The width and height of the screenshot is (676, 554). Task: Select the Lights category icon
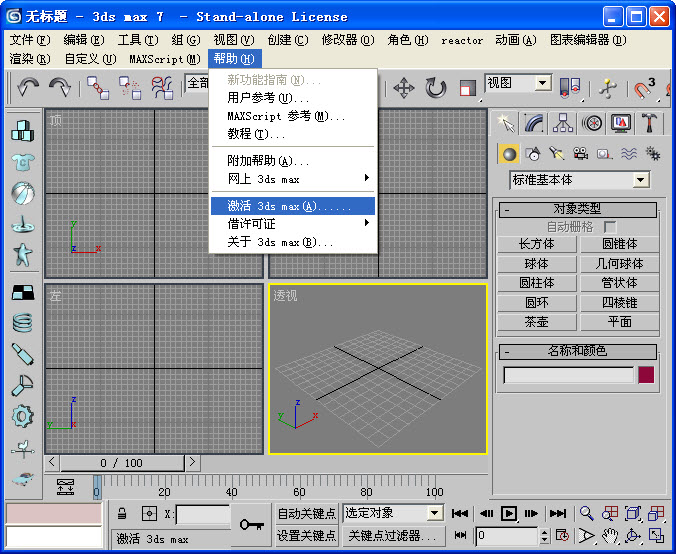pos(557,154)
